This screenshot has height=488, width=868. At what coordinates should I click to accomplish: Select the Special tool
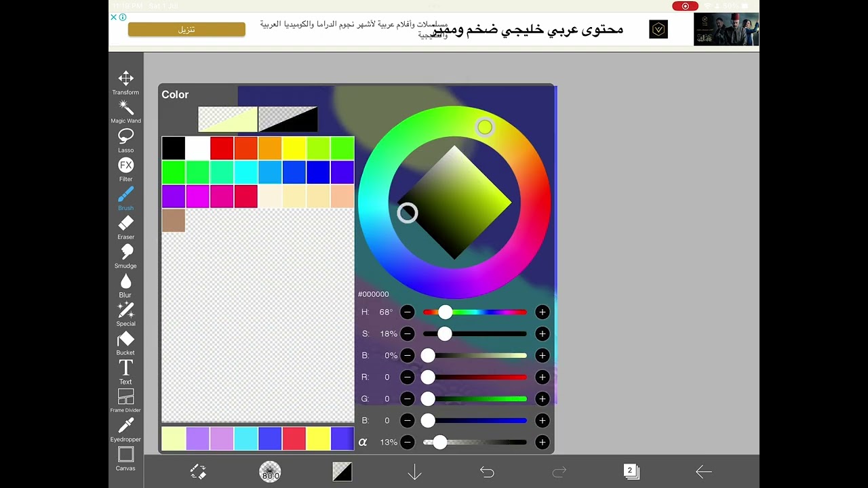pos(125,315)
